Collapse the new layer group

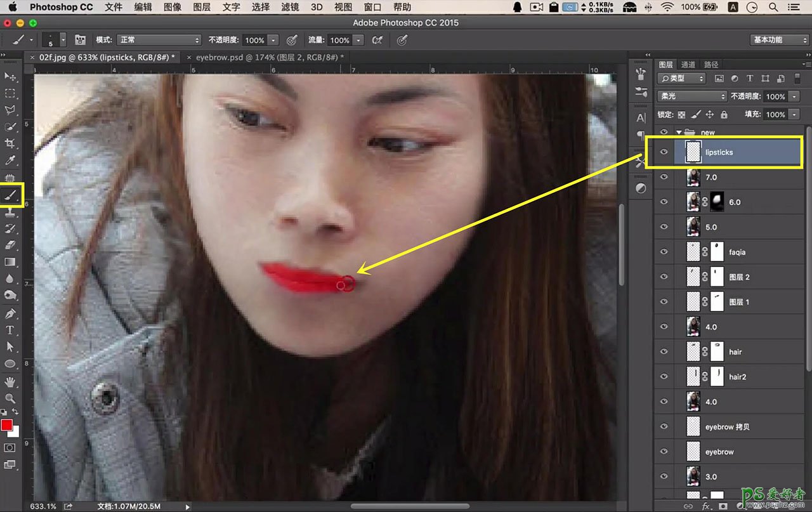pos(679,133)
